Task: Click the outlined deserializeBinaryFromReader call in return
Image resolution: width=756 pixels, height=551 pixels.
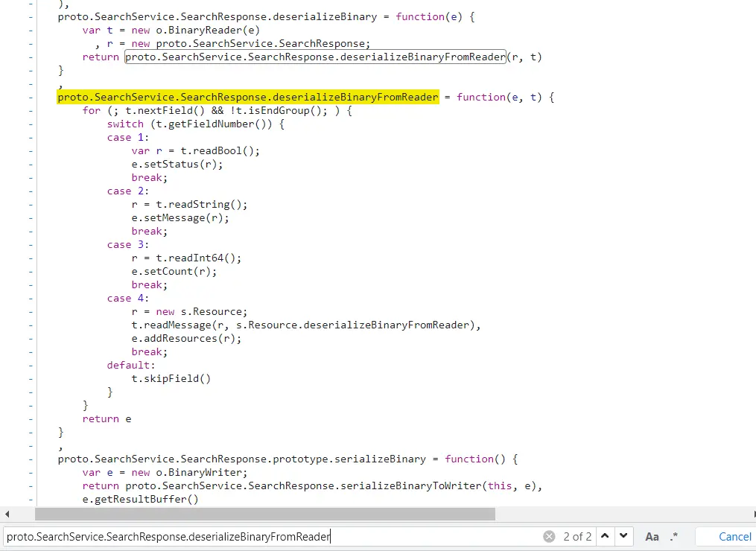Action: (315, 57)
